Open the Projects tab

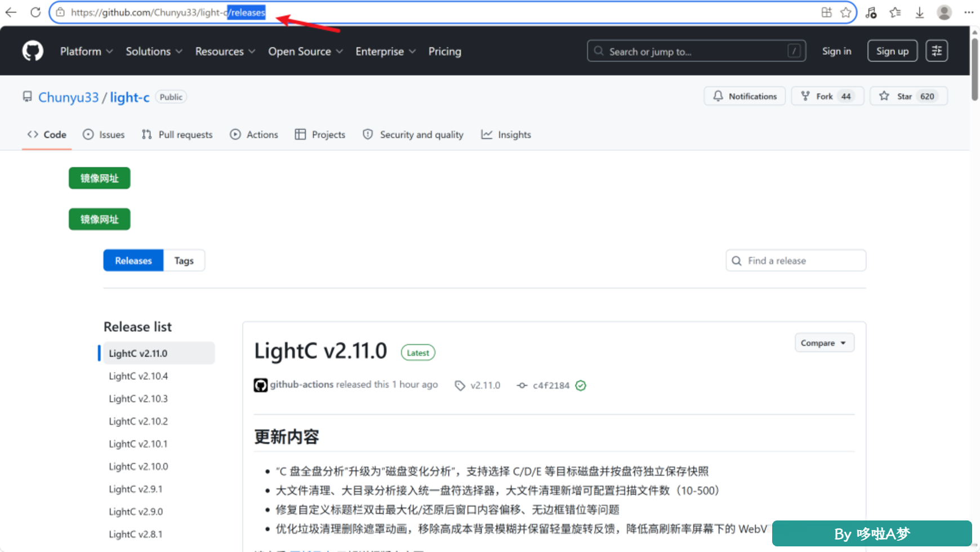click(x=320, y=135)
